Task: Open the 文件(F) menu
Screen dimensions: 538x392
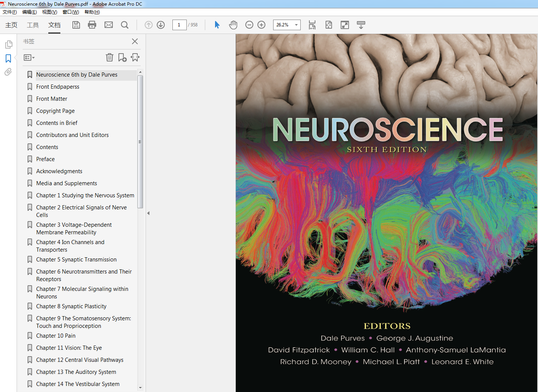Action: pyautogui.click(x=10, y=12)
